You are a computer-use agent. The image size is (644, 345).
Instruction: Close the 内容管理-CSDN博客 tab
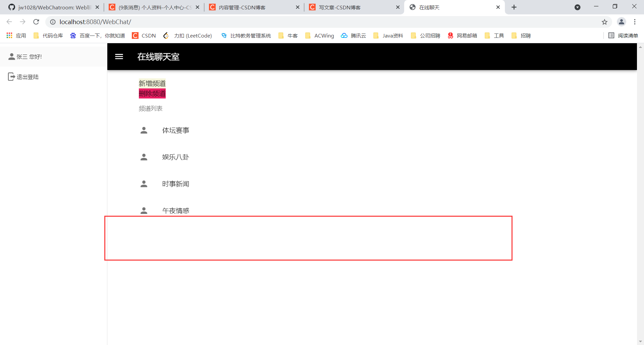(298, 7)
